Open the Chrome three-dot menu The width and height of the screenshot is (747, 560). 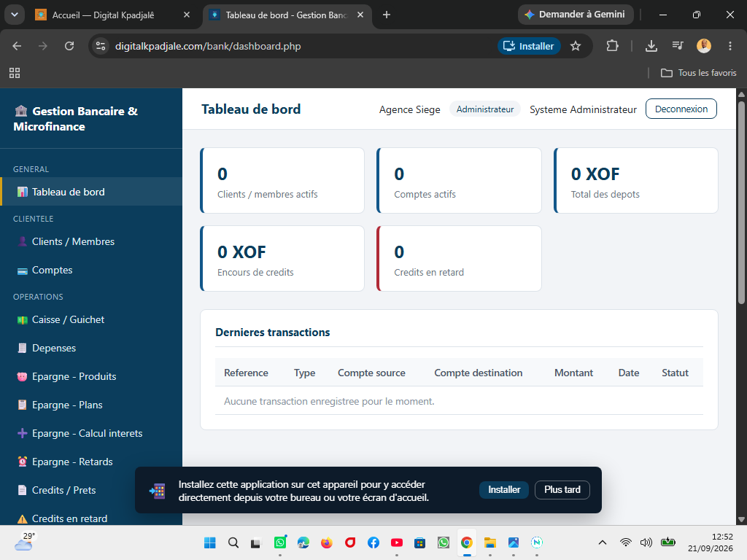pos(729,46)
